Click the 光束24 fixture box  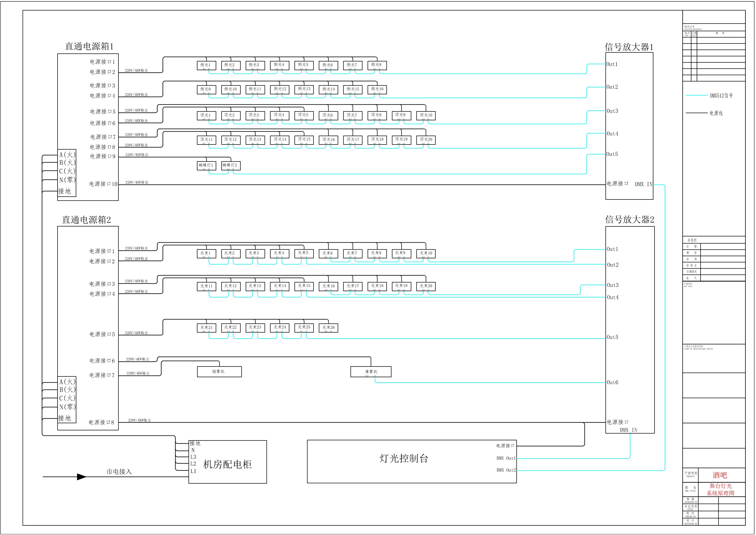pos(280,328)
